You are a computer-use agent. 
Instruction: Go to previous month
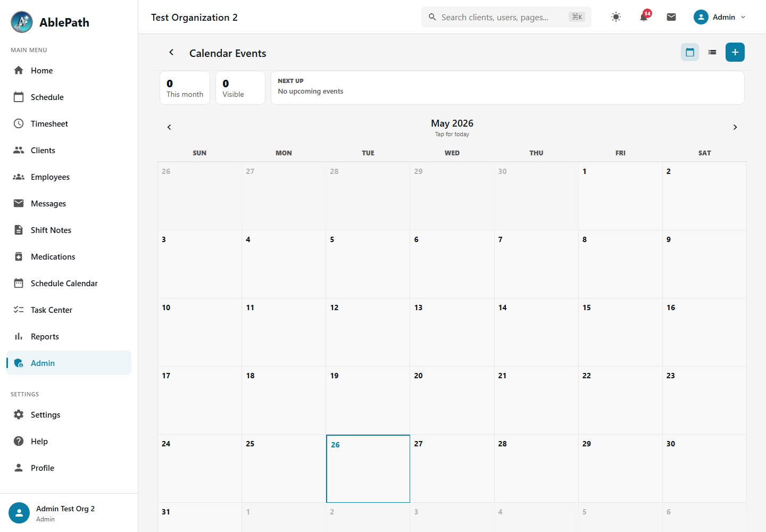point(169,127)
